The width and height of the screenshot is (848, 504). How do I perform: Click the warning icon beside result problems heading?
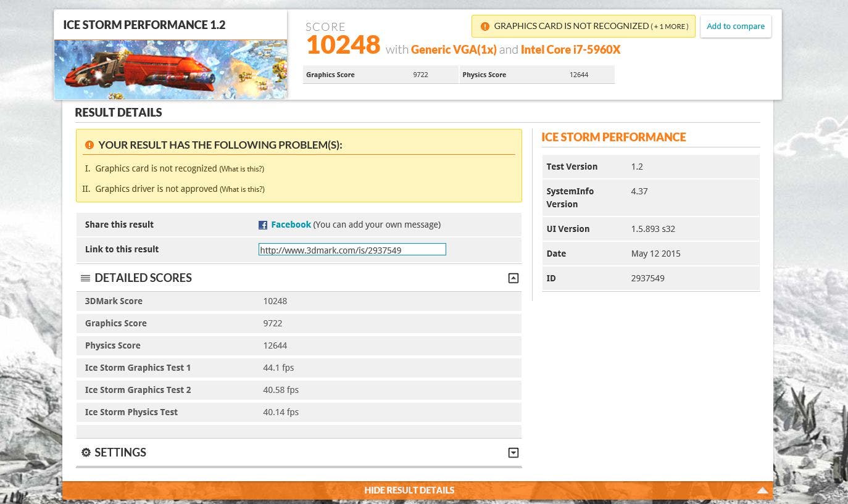coord(89,145)
